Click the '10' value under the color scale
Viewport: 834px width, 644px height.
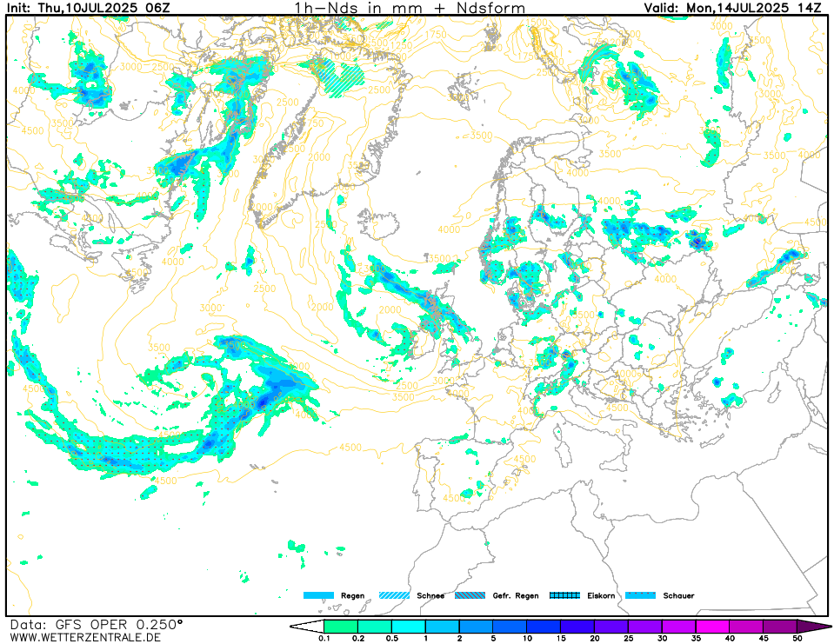pyautogui.click(x=527, y=638)
